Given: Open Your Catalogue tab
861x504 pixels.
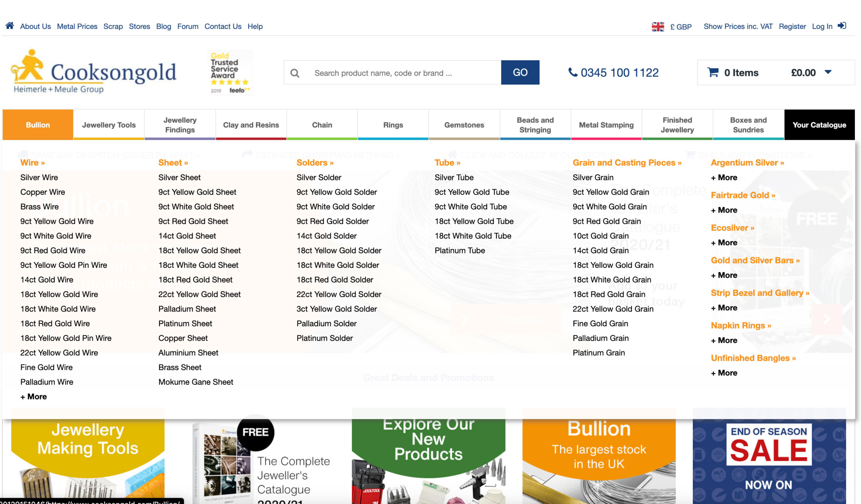Looking at the screenshot, I should coord(820,125).
